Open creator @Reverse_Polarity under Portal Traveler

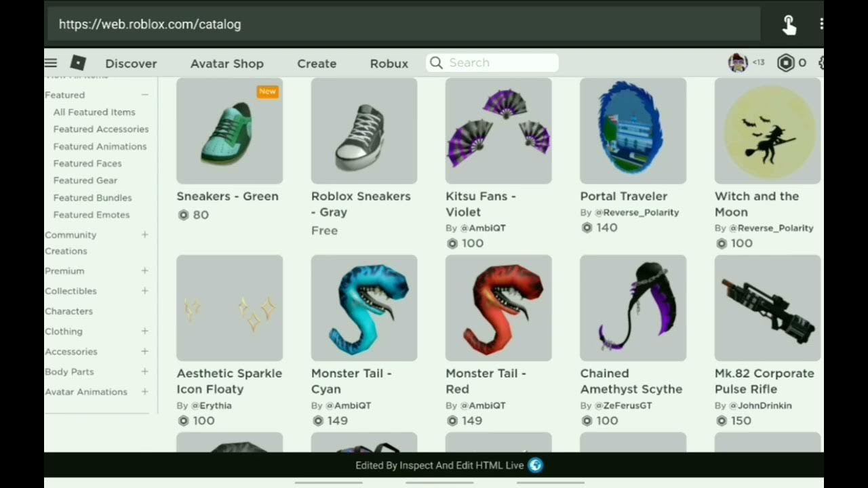(637, 212)
